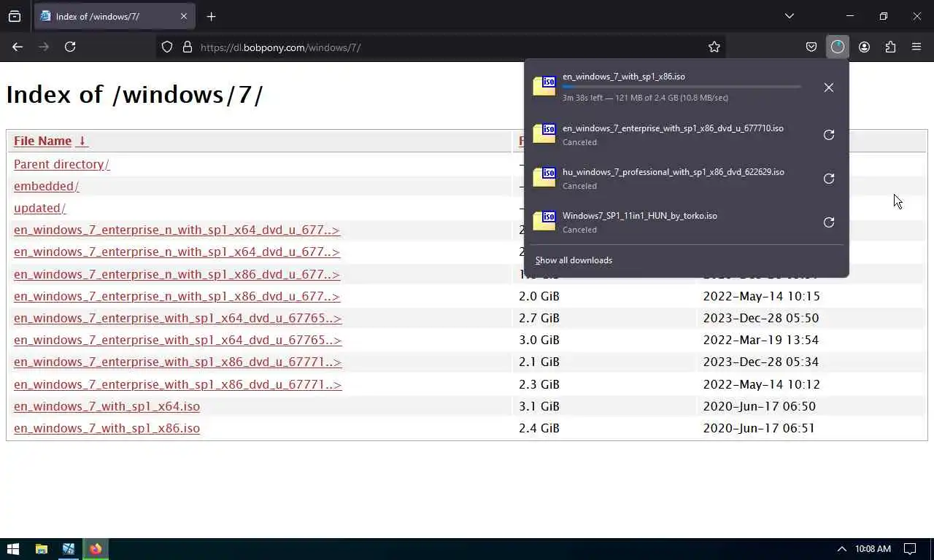Bookmark this page with the star
This screenshot has height=560, width=934.
pyautogui.click(x=714, y=47)
